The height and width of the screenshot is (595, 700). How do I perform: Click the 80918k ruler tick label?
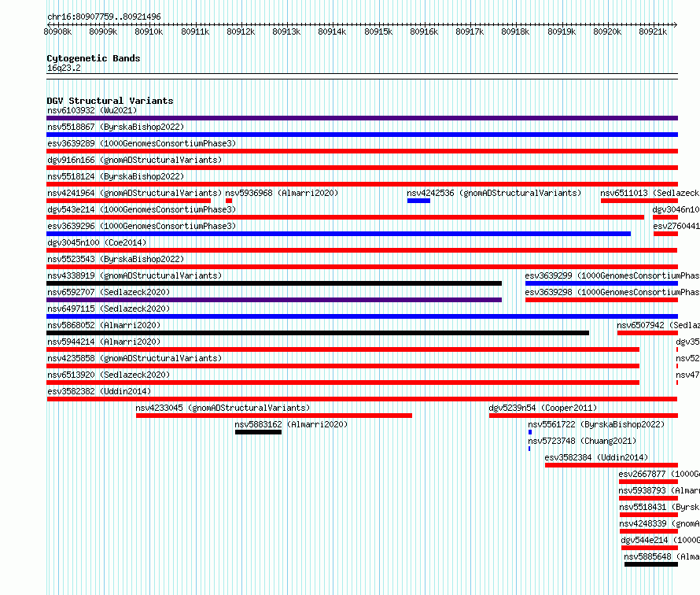coord(515,31)
